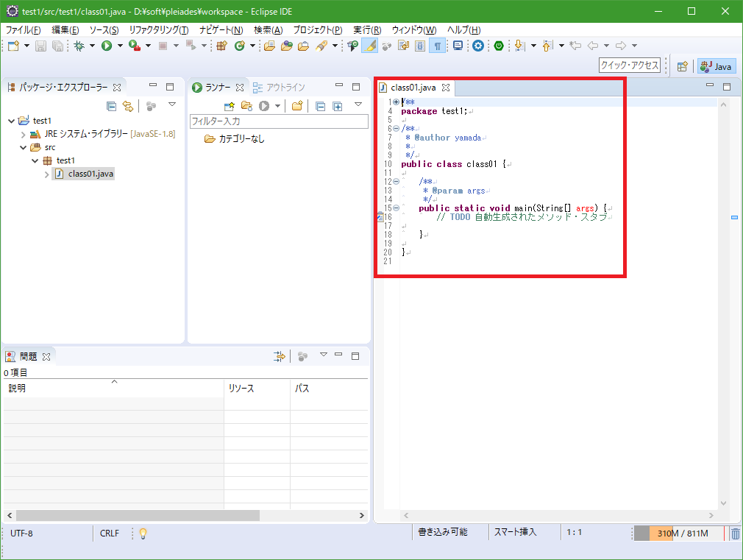The height and width of the screenshot is (560, 743).
Task: Open the Run button dropdown arrow
Action: tap(120, 46)
